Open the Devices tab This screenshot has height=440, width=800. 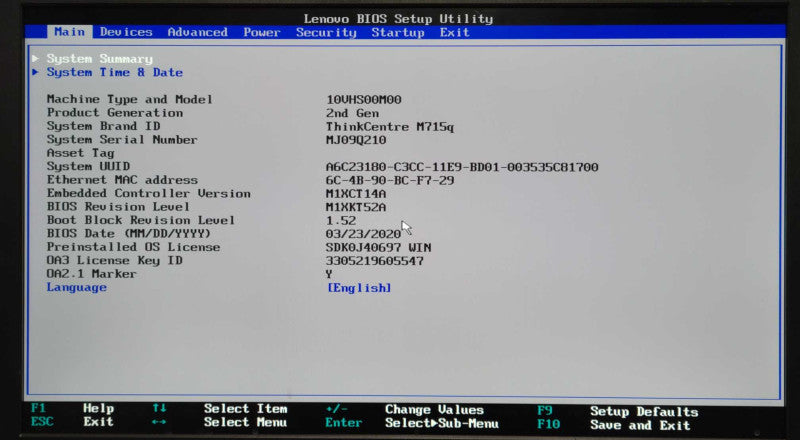point(126,32)
